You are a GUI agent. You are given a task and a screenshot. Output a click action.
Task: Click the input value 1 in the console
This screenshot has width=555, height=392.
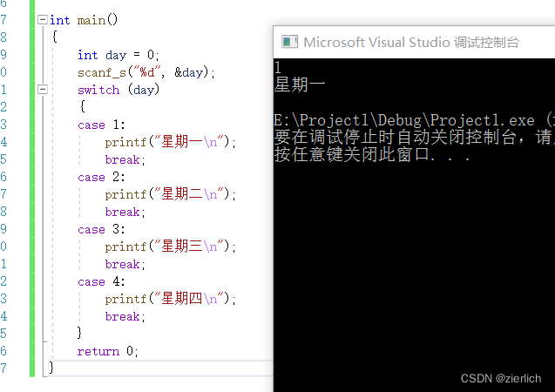[x=277, y=68]
